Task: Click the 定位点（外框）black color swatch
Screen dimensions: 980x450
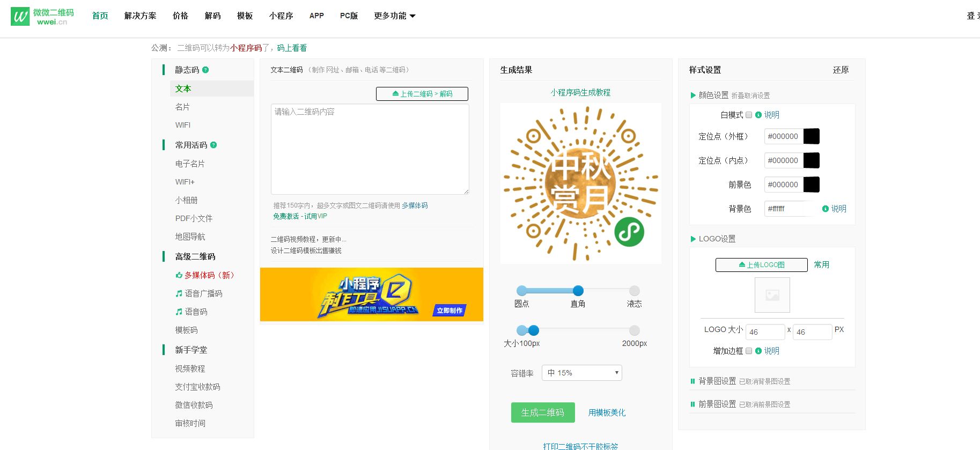Action: (x=811, y=136)
